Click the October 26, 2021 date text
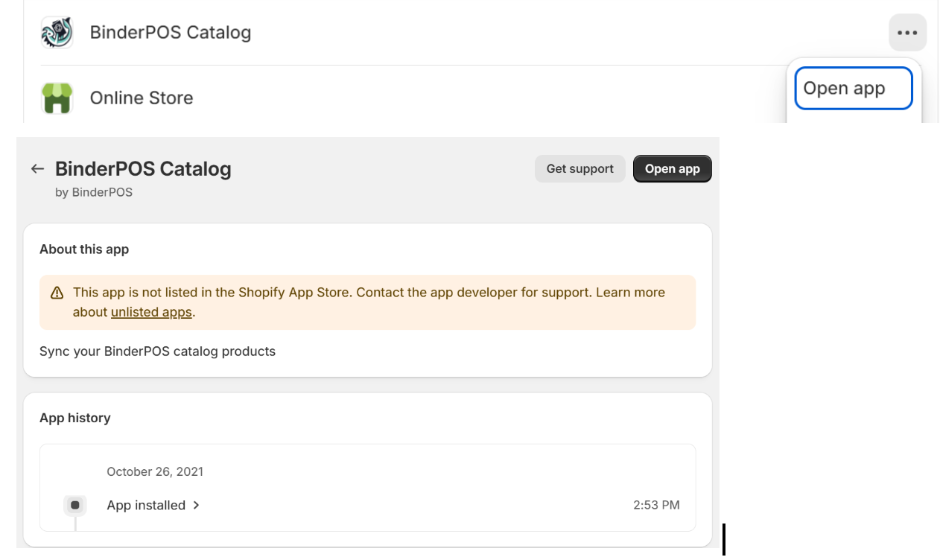This screenshot has height=560, width=940. 155,471
